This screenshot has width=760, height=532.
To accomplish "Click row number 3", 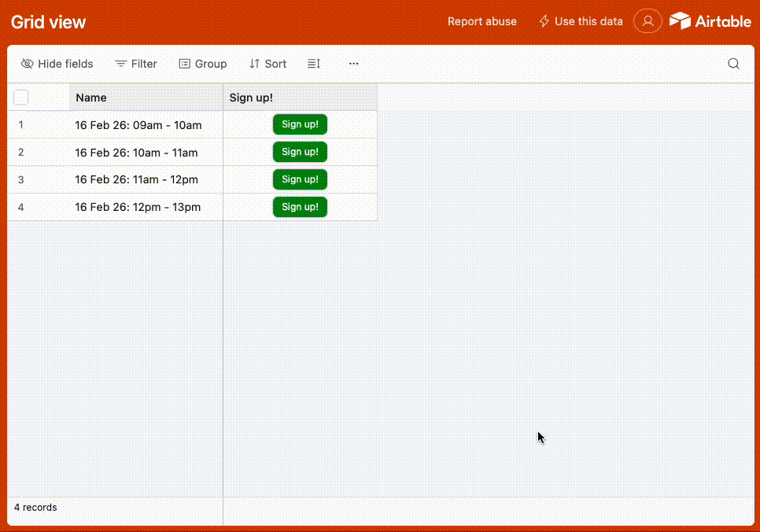I will (20, 180).
